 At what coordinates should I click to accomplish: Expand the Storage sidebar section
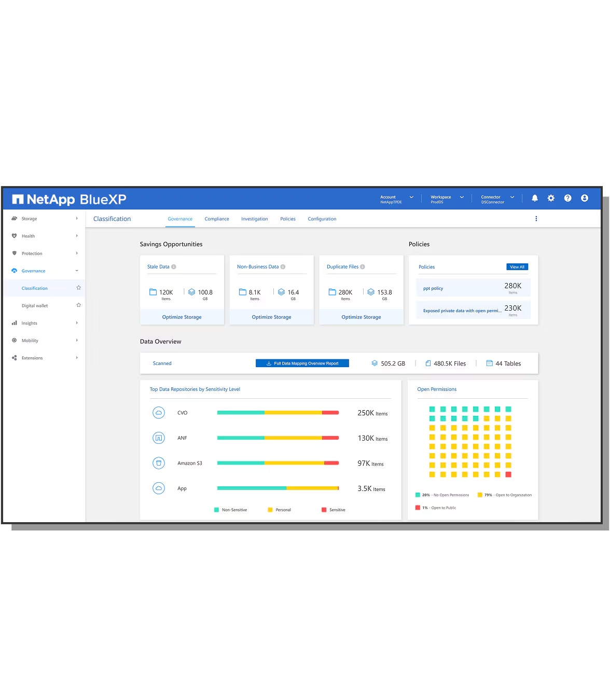tap(45, 219)
